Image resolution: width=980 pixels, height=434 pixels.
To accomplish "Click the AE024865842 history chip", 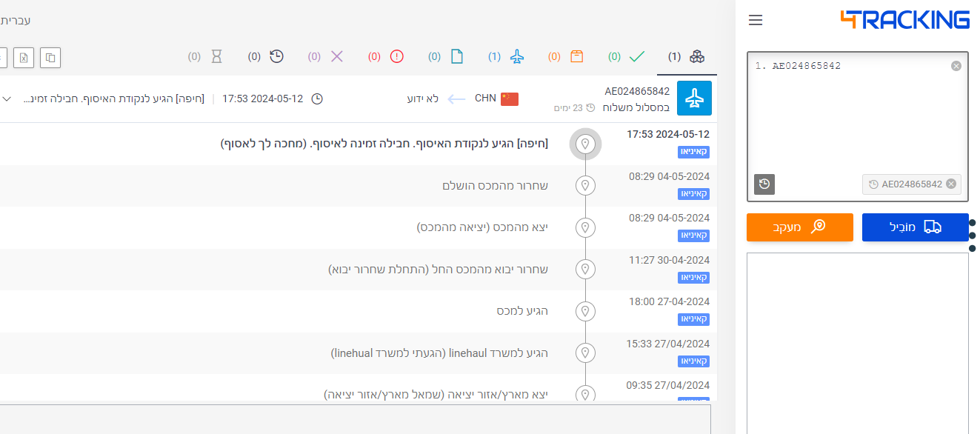I will [x=911, y=184].
